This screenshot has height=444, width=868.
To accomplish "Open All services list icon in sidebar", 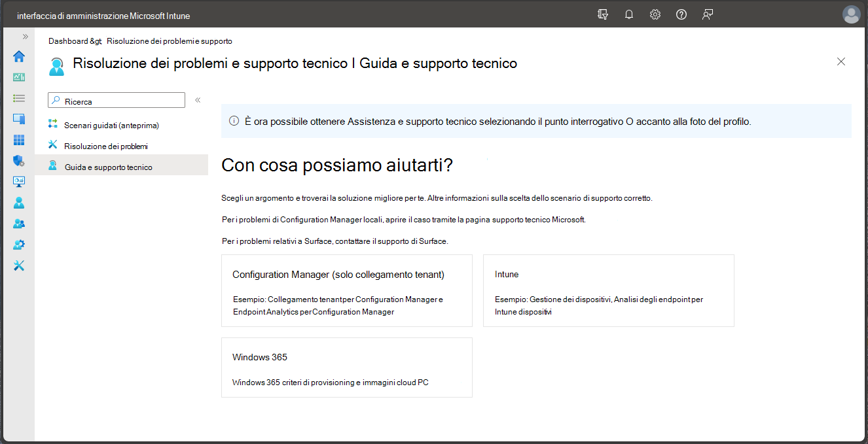I will tap(19, 98).
